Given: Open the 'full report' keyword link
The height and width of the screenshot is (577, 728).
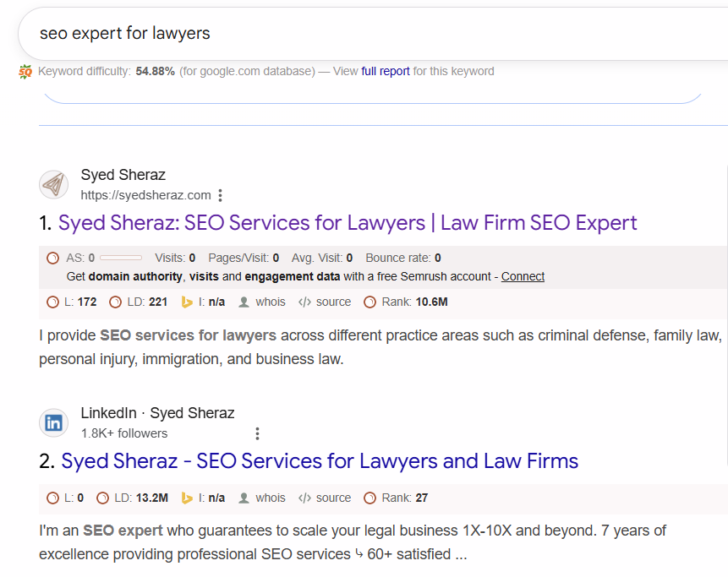Looking at the screenshot, I should [x=386, y=72].
